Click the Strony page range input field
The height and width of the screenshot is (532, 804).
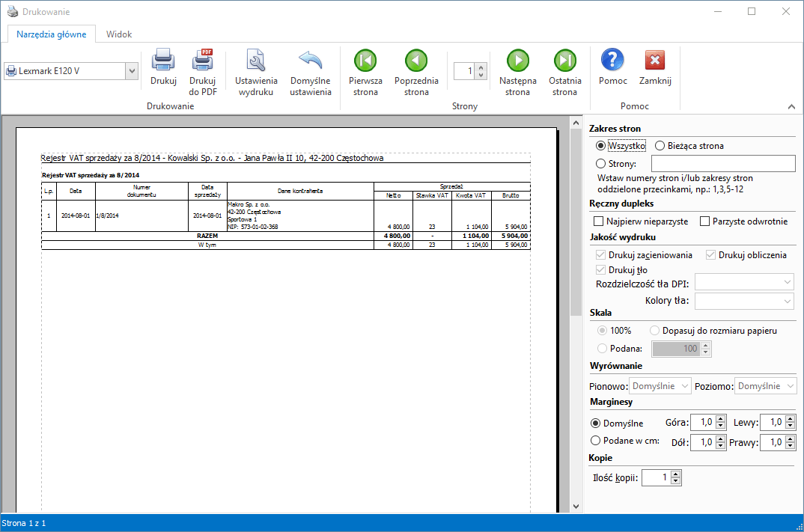pyautogui.click(x=723, y=164)
